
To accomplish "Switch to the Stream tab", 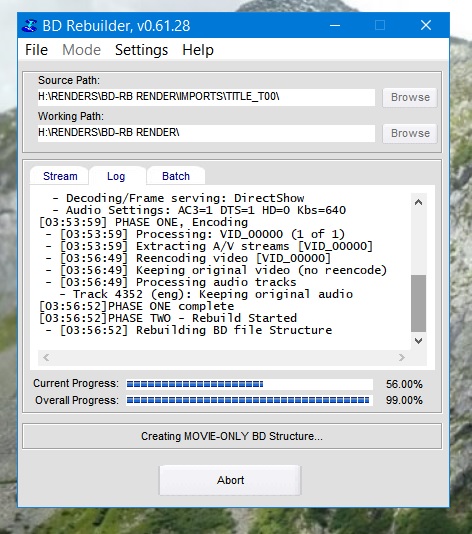I will pyautogui.click(x=60, y=176).
